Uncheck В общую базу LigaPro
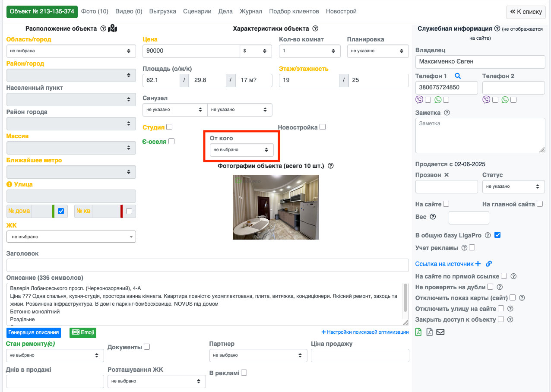The width and height of the screenshot is (551, 392). [497, 235]
